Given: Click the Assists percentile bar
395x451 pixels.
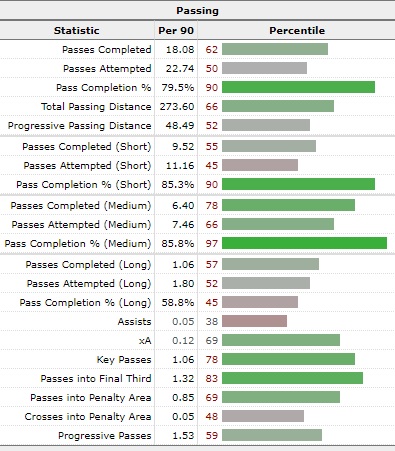Looking at the screenshot, I should click(254, 321).
